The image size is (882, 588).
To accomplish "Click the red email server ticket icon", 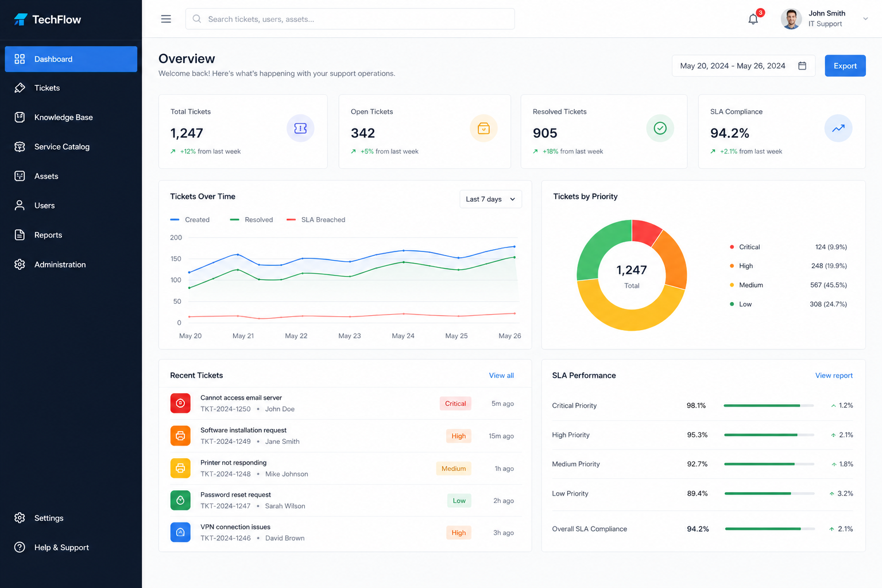I will 180,403.
